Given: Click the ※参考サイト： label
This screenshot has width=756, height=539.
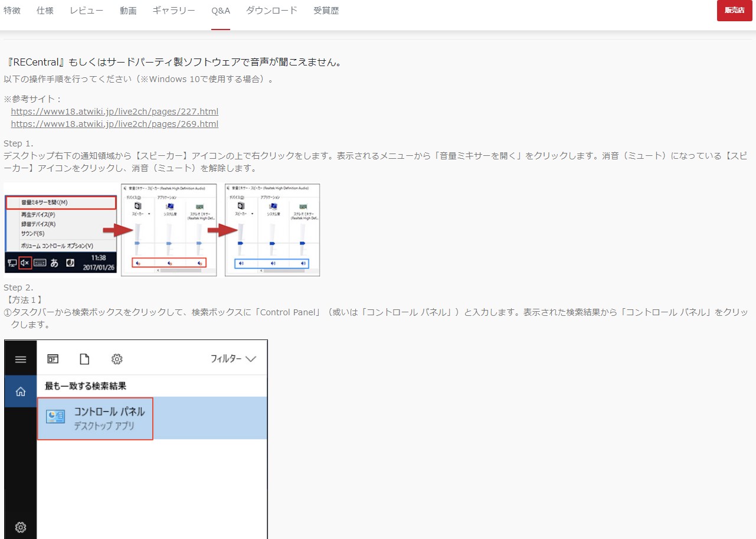Looking at the screenshot, I should [32, 99].
